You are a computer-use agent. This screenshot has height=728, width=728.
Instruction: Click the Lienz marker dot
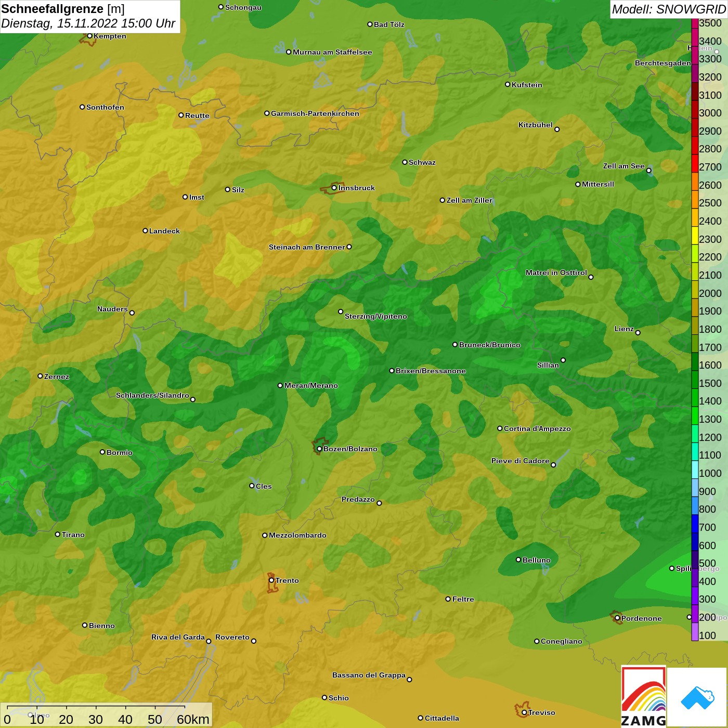tap(638, 333)
